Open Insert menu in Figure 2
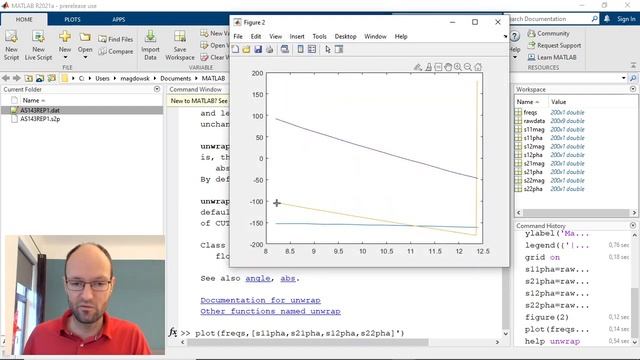The height and width of the screenshot is (360, 640). 297,36
